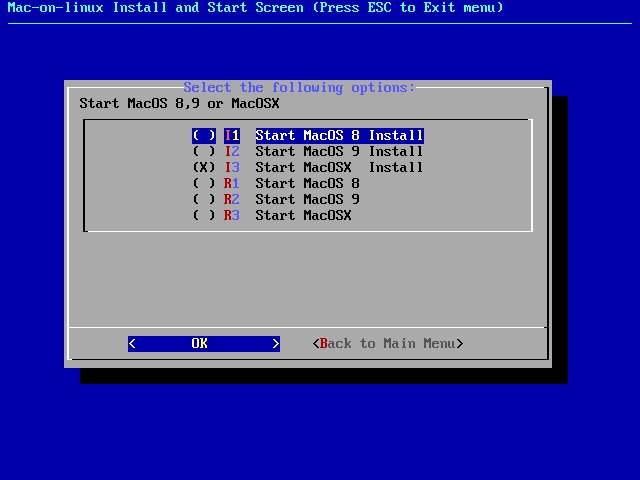
Task: Click the I1 tag
Action: pyautogui.click(x=232, y=136)
